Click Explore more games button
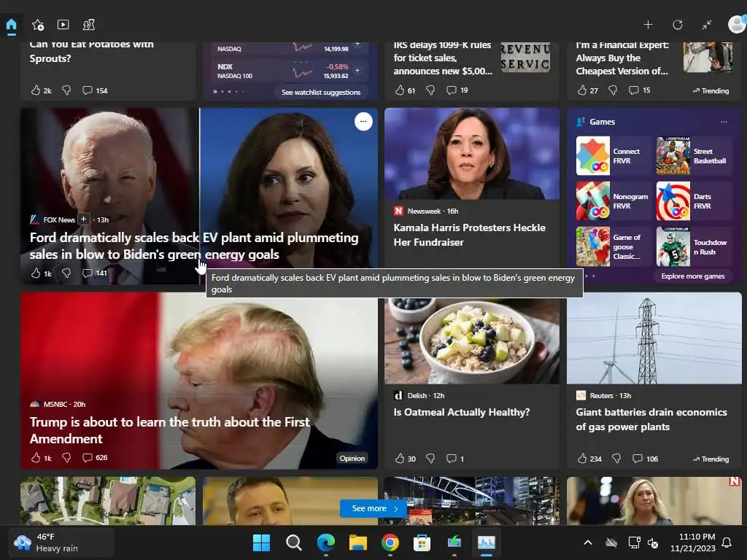 point(693,276)
